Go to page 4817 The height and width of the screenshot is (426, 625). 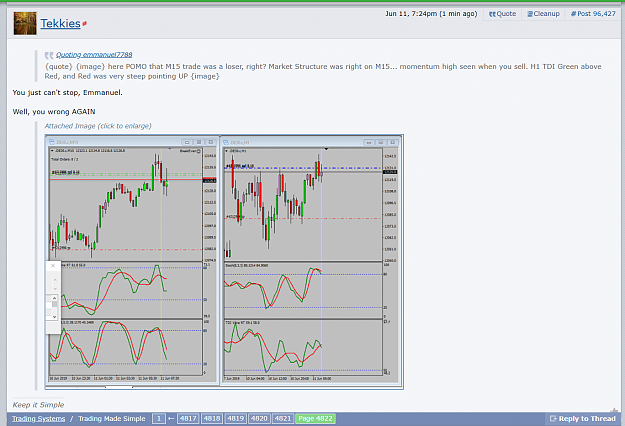coord(188,418)
